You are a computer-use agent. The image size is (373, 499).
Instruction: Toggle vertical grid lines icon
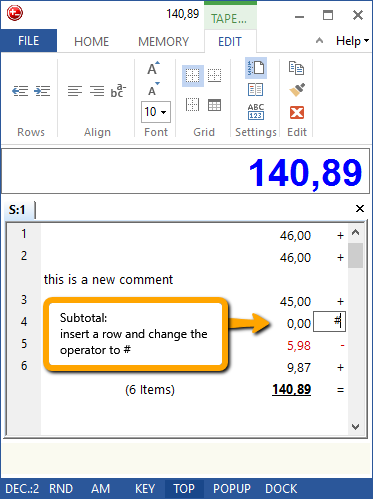click(192, 105)
